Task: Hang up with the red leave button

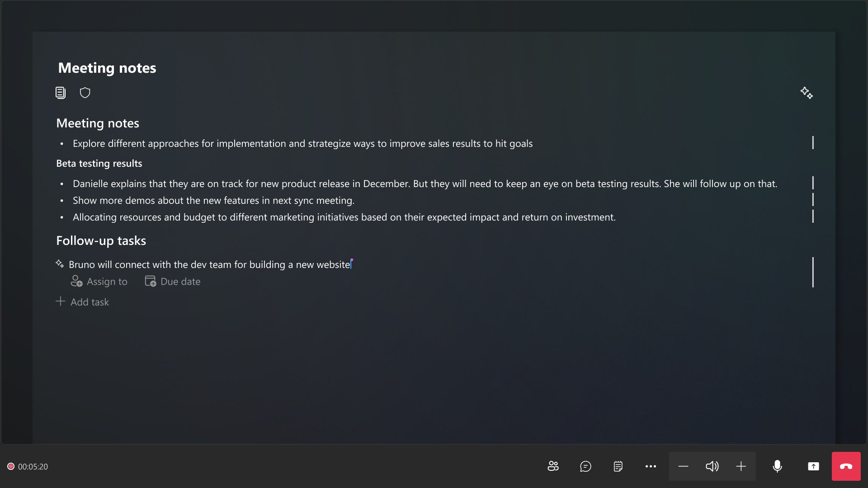Action: [846, 466]
